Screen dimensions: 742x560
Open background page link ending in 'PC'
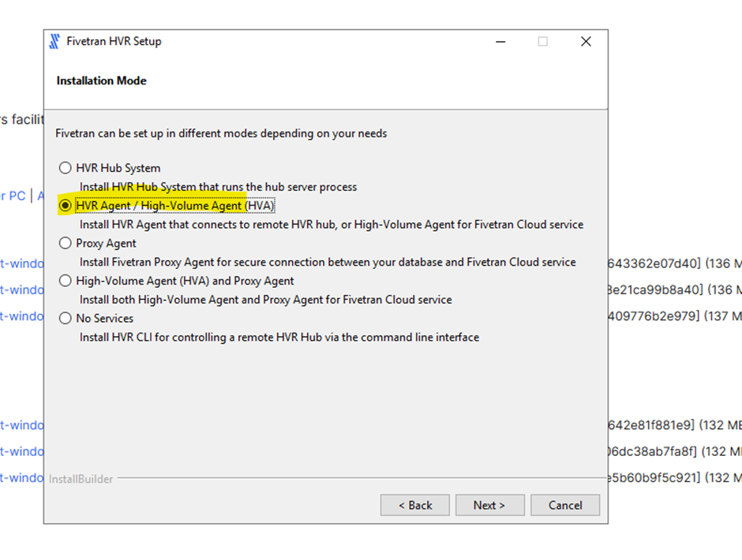pos(13,196)
